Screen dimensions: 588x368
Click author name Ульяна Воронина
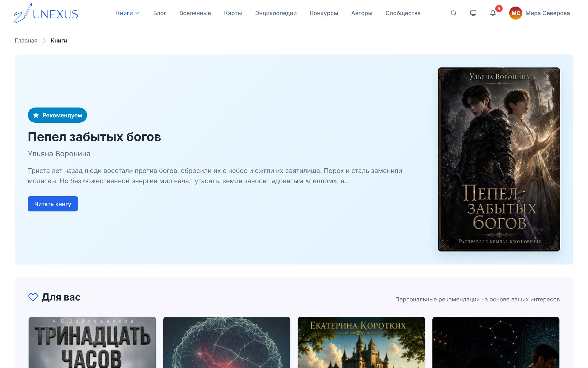pos(59,154)
